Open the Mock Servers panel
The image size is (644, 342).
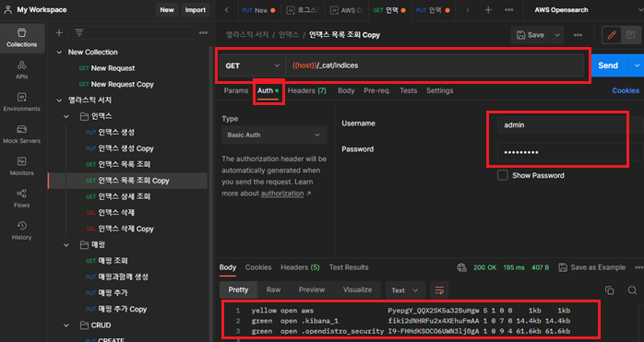[x=22, y=135]
